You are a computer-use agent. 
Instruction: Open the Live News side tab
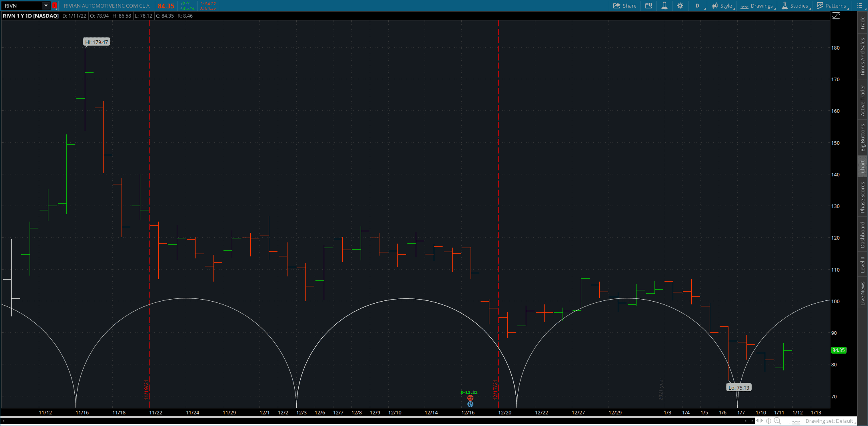862,294
